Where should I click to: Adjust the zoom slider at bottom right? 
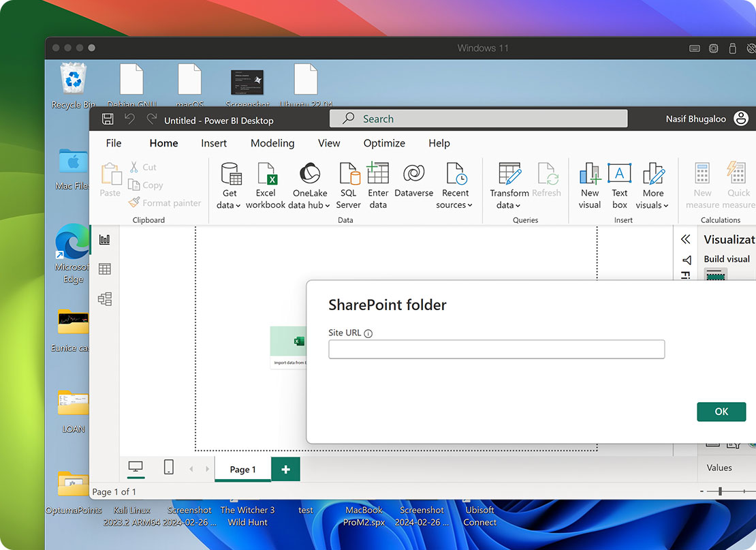(720, 489)
